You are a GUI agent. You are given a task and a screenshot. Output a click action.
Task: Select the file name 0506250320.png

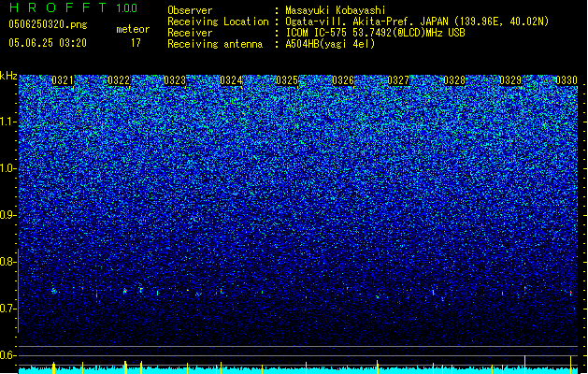click(48, 25)
